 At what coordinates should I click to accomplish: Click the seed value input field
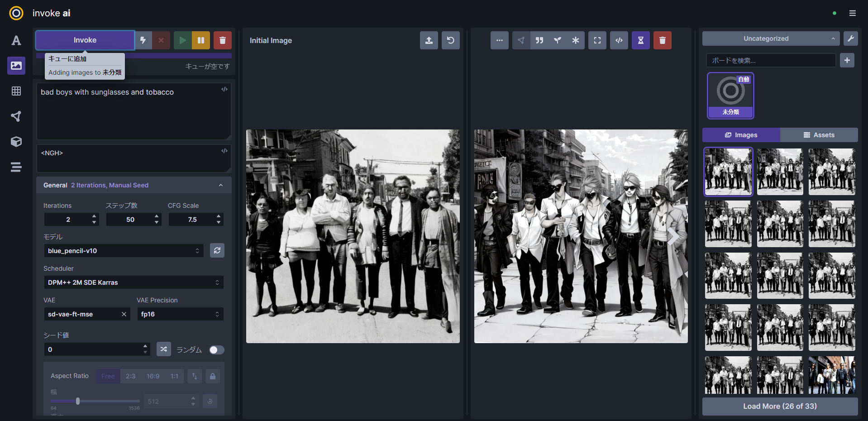(x=93, y=349)
